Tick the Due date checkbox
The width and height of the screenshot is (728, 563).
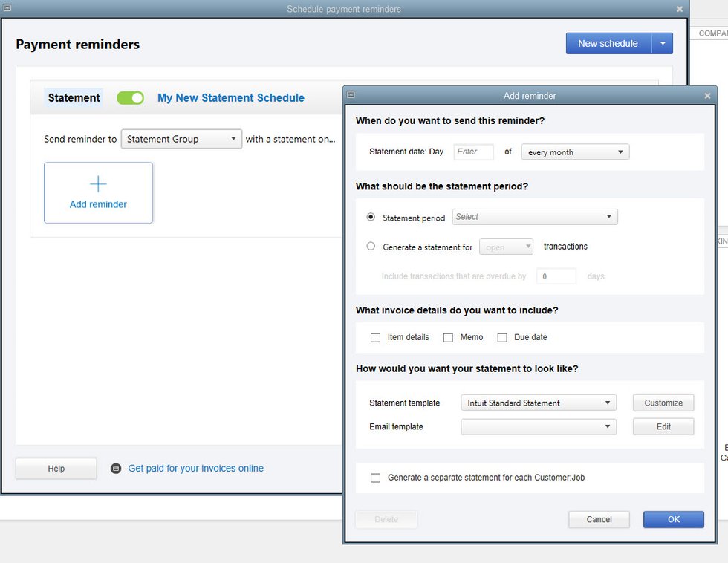[502, 337]
